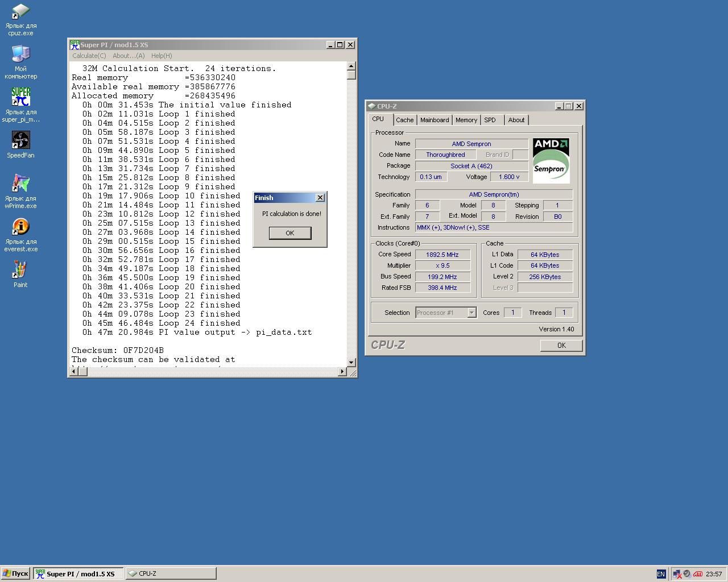Click the Core Speed 1892.5 MHz field
Viewport: 728px width, 582px height.
442,255
